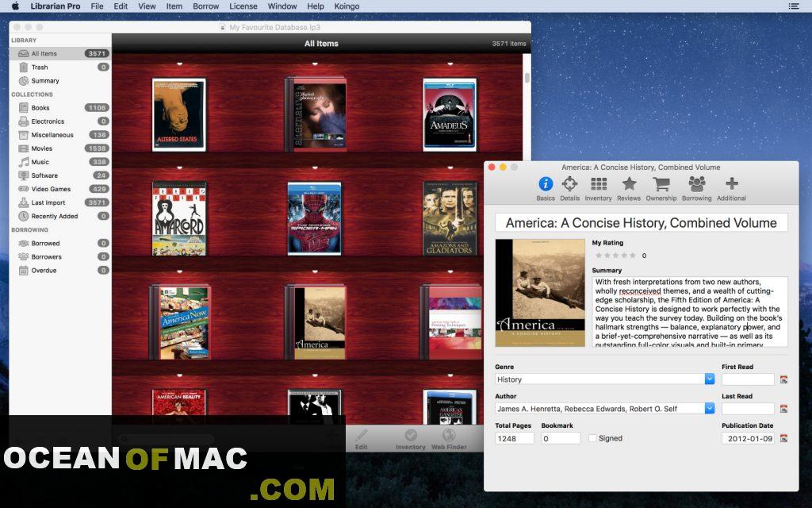Viewport: 812px width, 508px height.
Task: Click the item title field
Action: tap(641, 223)
